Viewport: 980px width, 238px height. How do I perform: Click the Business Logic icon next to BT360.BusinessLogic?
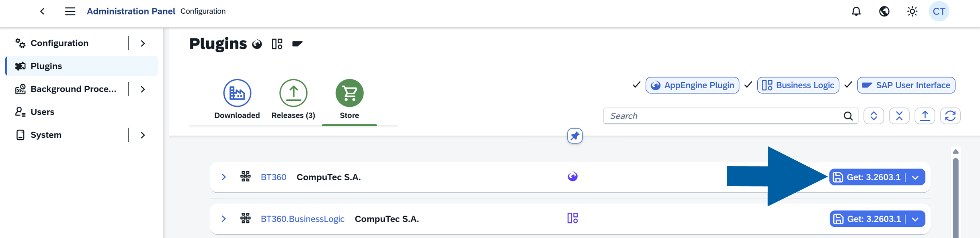[x=573, y=219]
